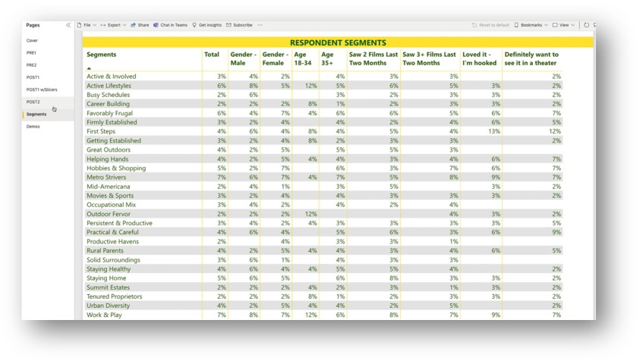Select the Metro Strivers row label
The height and width of the screenshot is (364, 640).
pyautogui.click(x=106, y=177)
